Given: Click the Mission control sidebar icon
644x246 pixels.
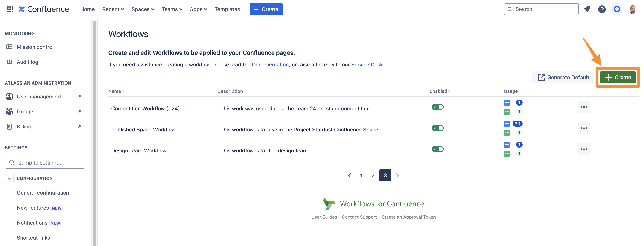Looking at the screenshot, I should pos(10,47).
